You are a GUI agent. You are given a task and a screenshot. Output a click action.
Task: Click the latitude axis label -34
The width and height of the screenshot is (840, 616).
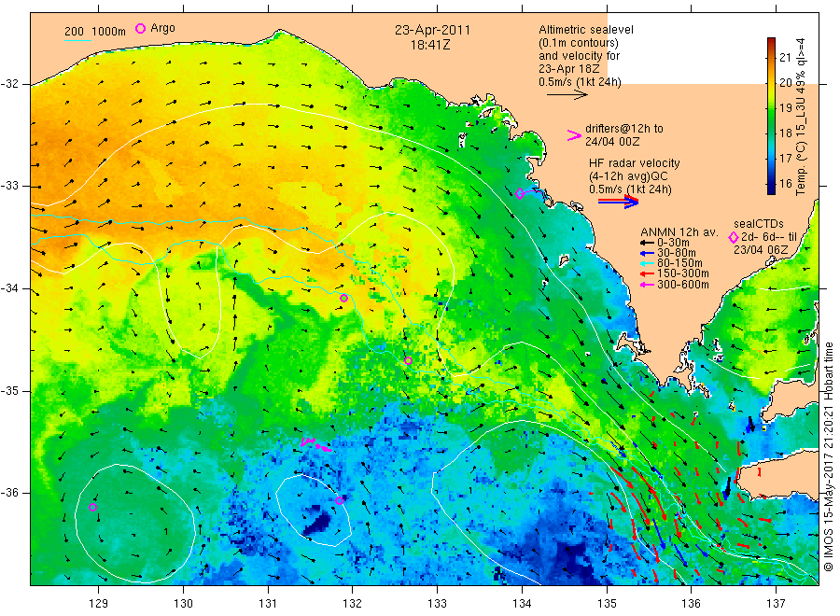click(x=9, y=288)
